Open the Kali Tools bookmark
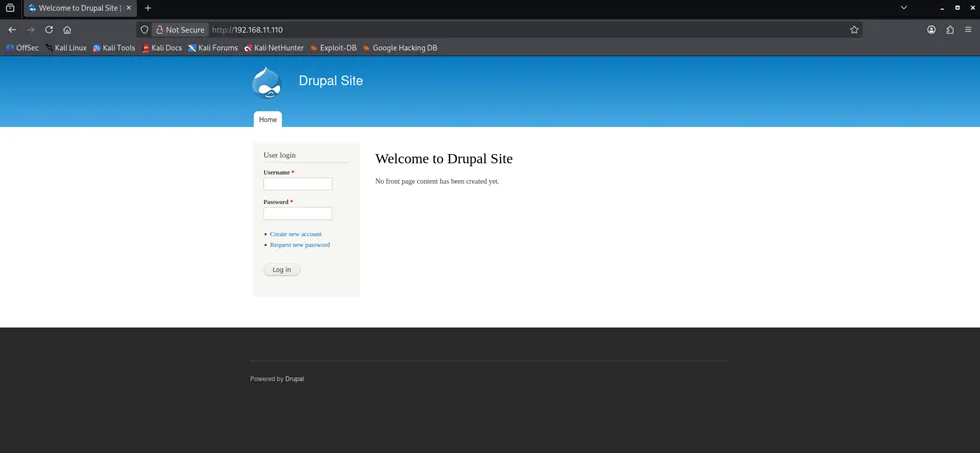 coord(114,47)
